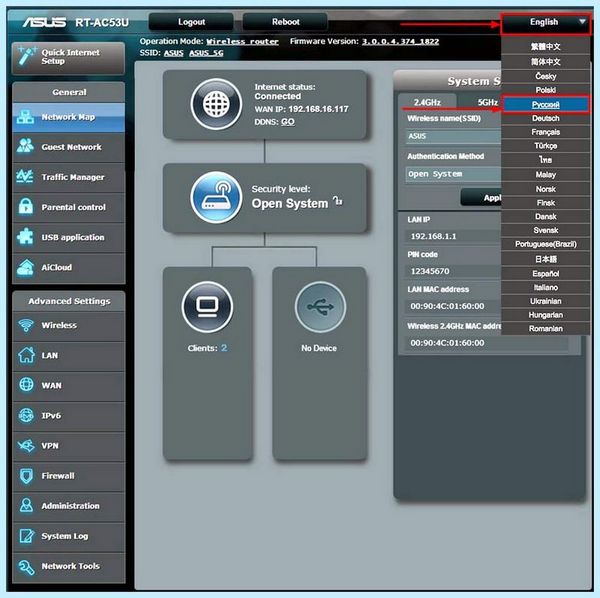Image resolution: width=600 pixels, height=598 pixels.
Task: Choose Türkçe in language list
Action: [546, 146]
